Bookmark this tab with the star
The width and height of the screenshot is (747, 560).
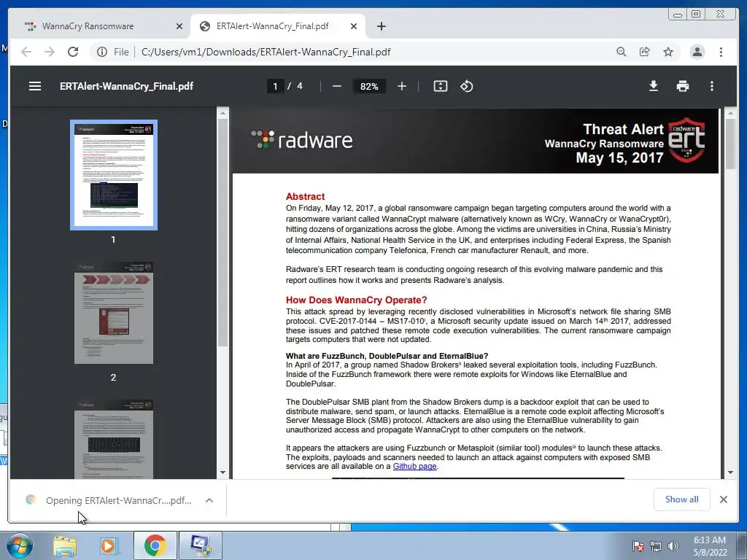point(668,52)
